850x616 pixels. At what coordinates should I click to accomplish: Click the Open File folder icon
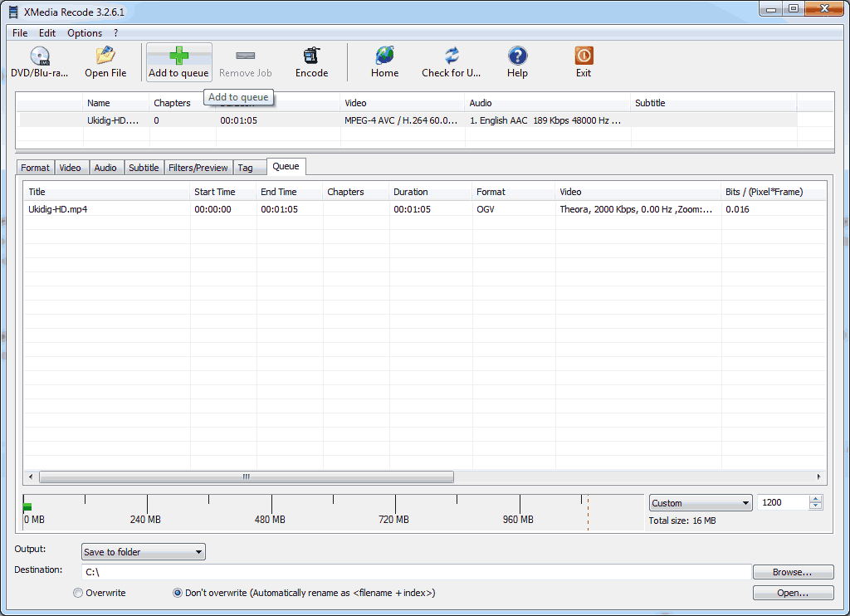105,56
